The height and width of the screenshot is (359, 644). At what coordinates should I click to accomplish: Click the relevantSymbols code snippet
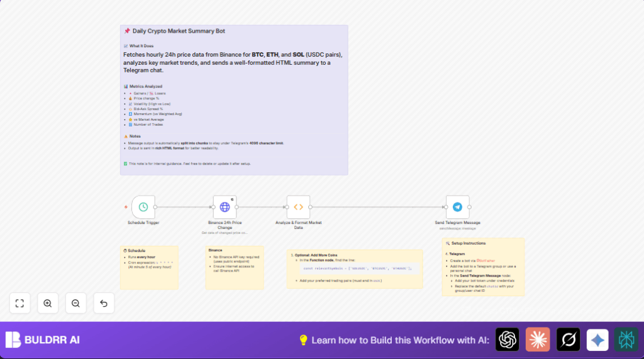pyautogui.click(x=357, y=268)
